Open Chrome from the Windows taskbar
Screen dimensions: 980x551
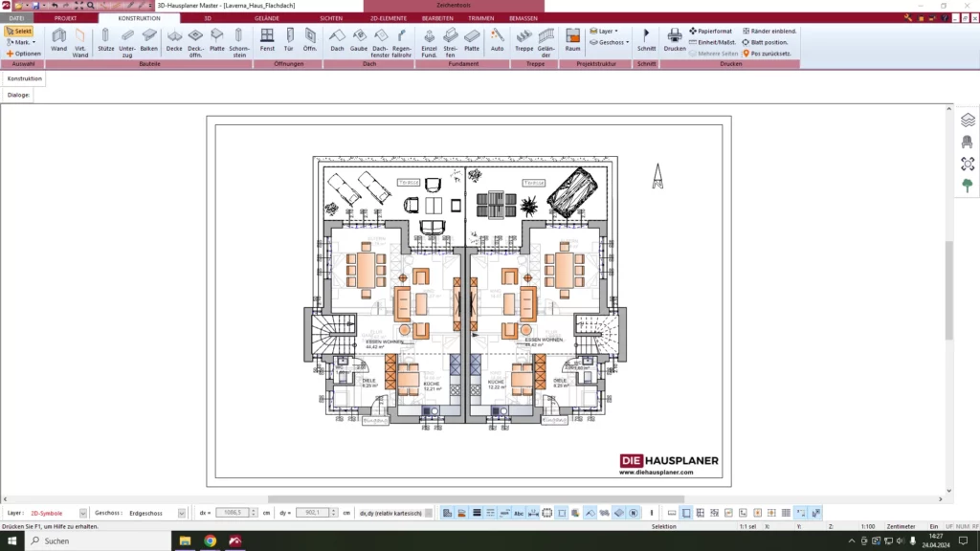pyautogui.click(x=210, y=541)
